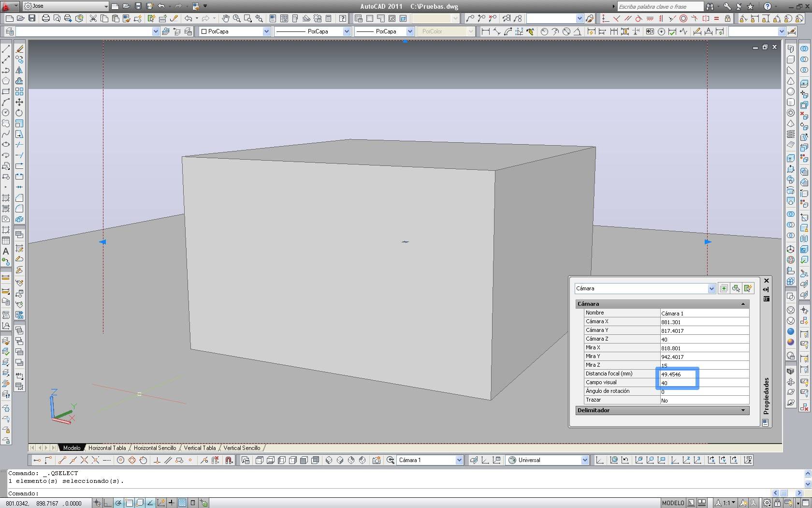Click the Workspace Switching gear in status bar
Viewport: 812px width, 508px height.
[x=767, y=503]
